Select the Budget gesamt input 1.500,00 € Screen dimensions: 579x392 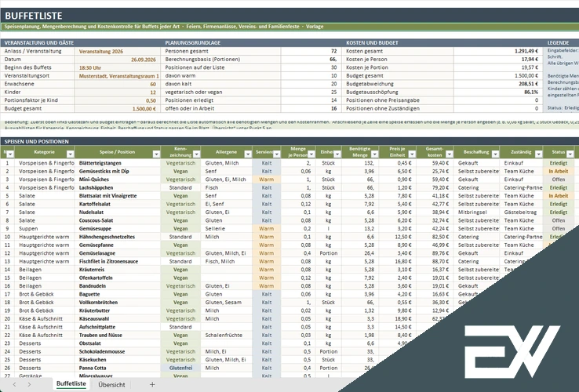point(118,109)
